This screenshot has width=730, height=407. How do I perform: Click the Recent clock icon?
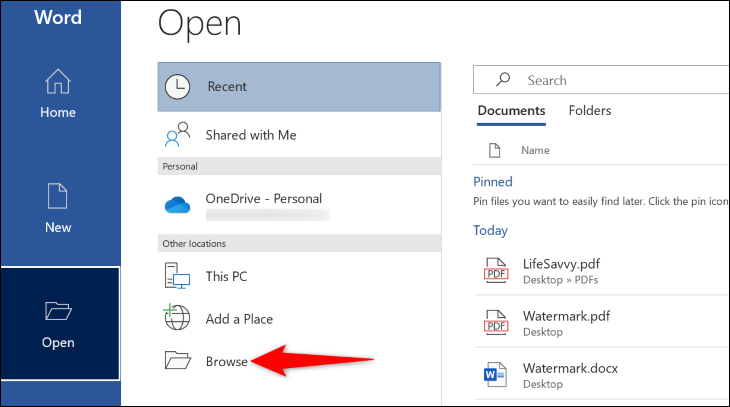click(177, 87)
